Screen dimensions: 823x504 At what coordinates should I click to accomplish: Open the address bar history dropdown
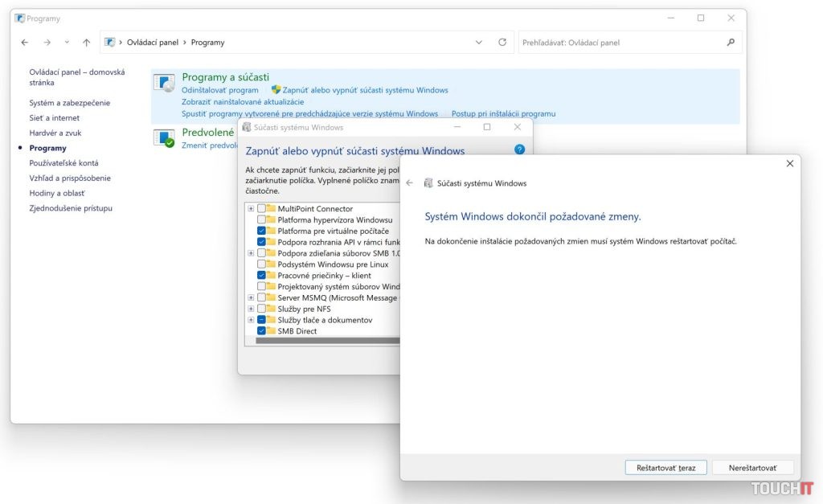(x=479, y=43)
